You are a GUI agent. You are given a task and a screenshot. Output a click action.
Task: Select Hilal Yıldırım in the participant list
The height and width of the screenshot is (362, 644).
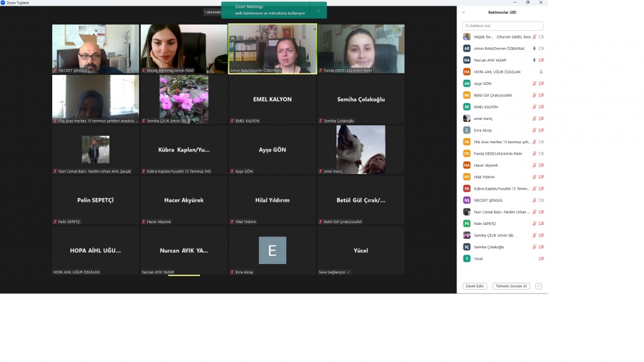[497, 177]
